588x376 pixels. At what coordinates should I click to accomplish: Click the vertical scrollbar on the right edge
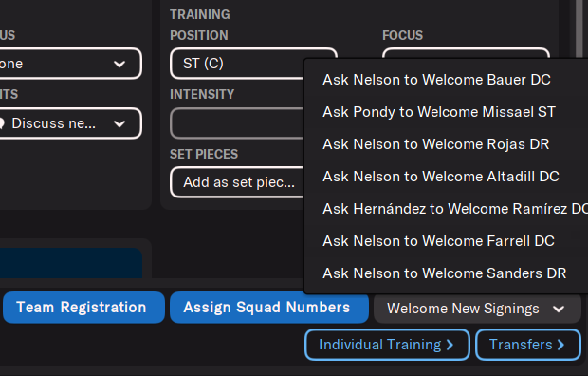(579, 28)
